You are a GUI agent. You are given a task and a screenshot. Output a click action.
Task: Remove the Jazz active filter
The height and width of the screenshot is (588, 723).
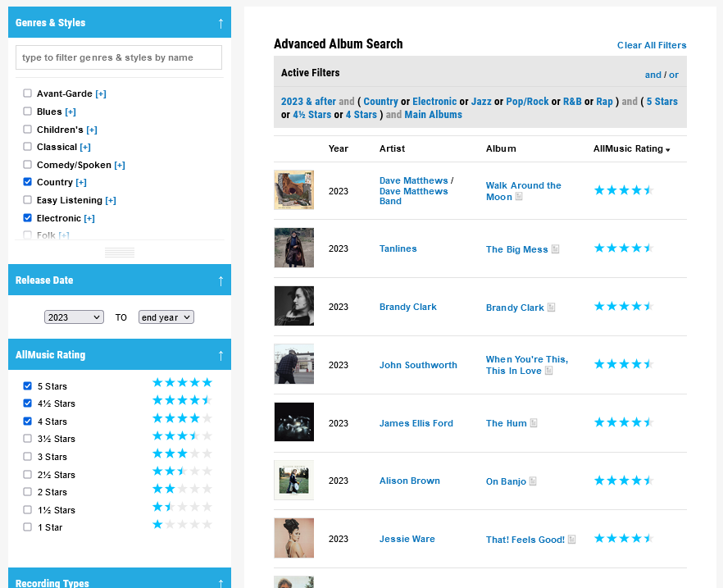pos(481,102)
